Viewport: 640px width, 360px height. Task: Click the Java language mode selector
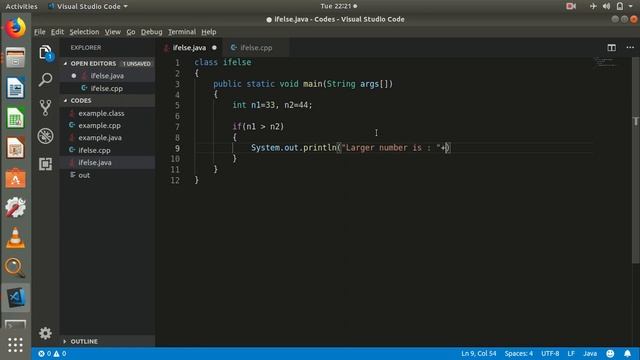[590, 353]
